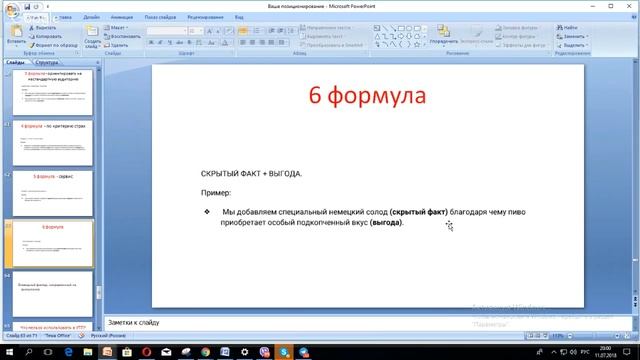Paste using the Вставить clipboard button

click(16, 35)
